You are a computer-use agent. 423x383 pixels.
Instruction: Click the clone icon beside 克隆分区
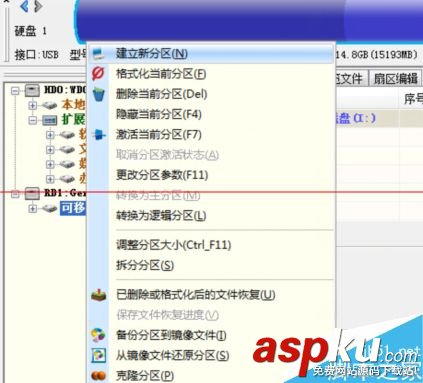pyautogui.click(x=99, y=376)
